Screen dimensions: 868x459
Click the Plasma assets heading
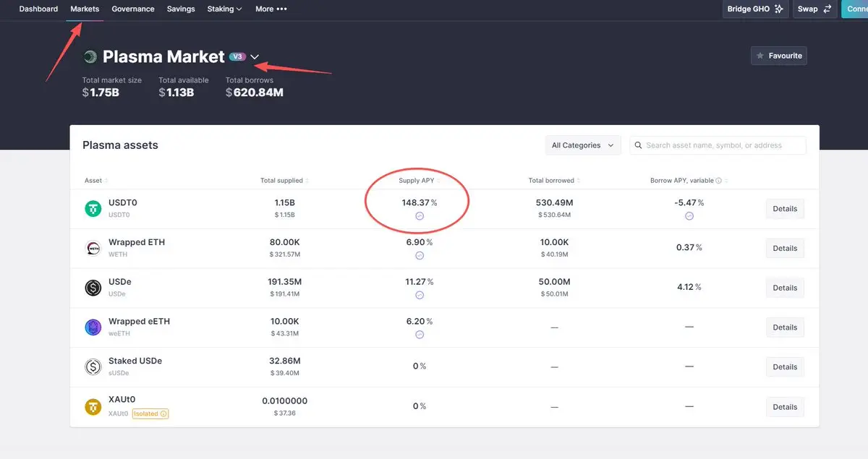click(x=120, y=145)
